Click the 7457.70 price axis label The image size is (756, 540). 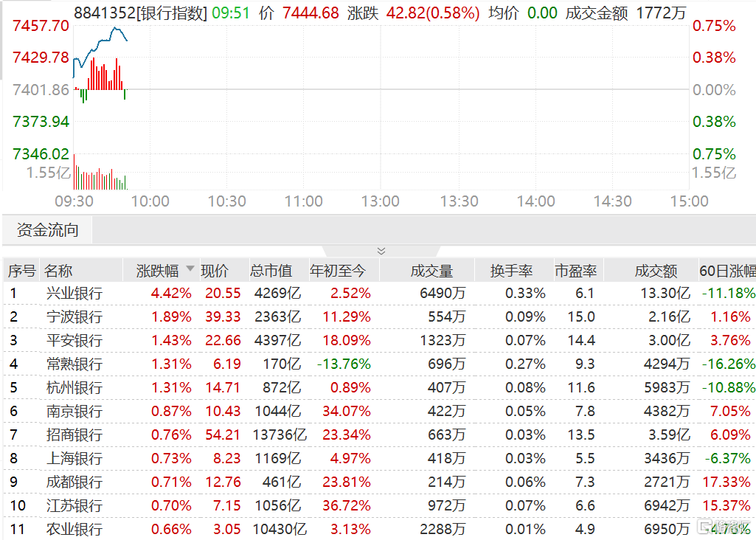coord(41,26)
